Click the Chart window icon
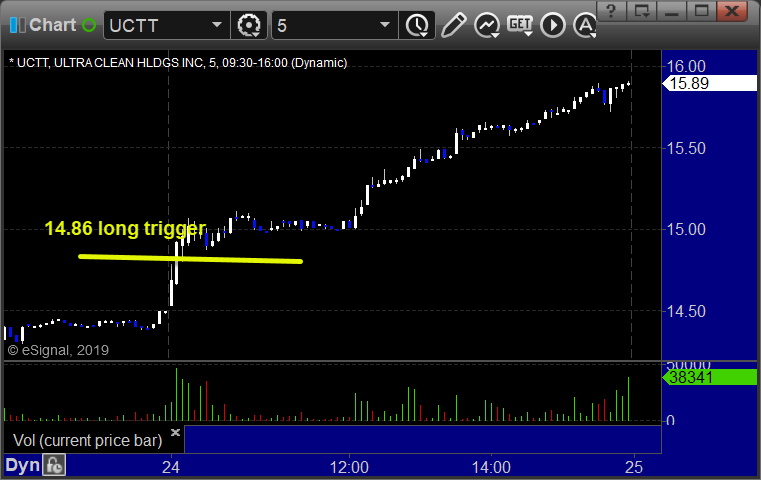The image size is (761, 480). click(x=18, y=25)
